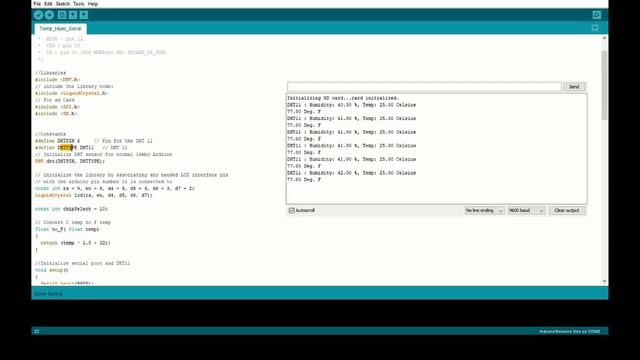
Task: Click the highlighted DHTTYPE text in define line
Action: pos(67,148)
